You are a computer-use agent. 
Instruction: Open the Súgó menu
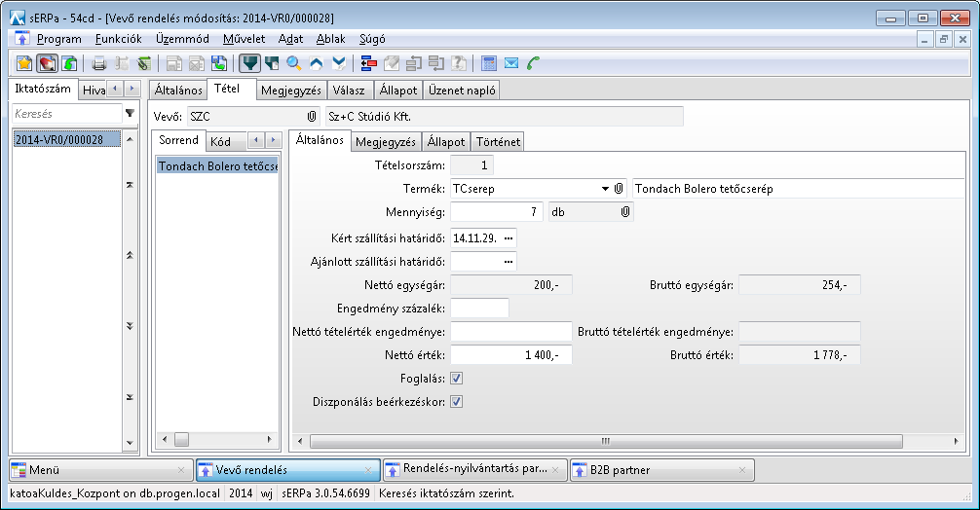pyautogui.click(x=372, y=39)
